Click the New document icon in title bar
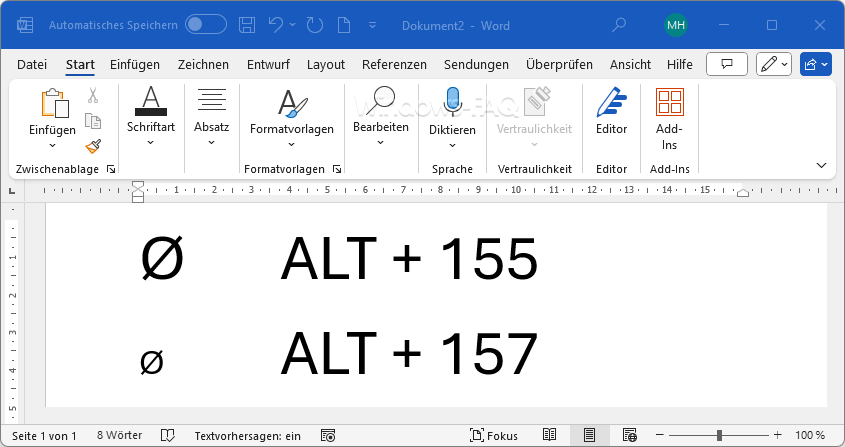This screenshot has height=447, width=845. coord(344,25)
